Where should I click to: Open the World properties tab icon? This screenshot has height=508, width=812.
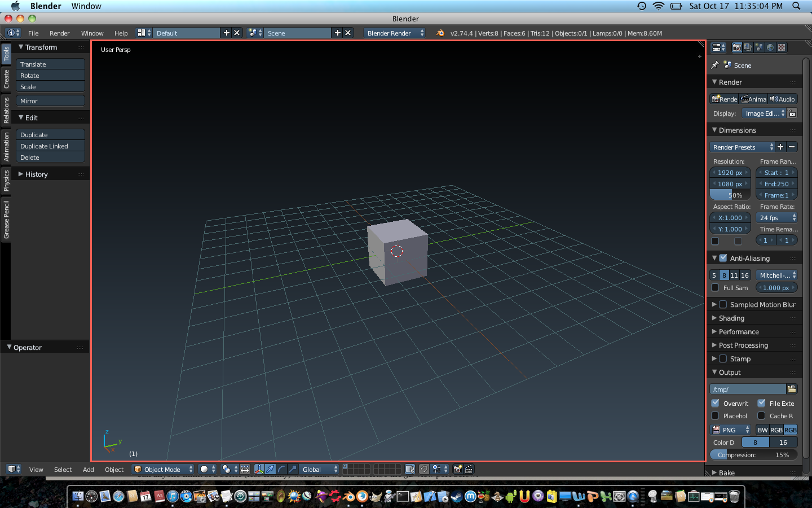pyautogui.click(x=770, y=48)
